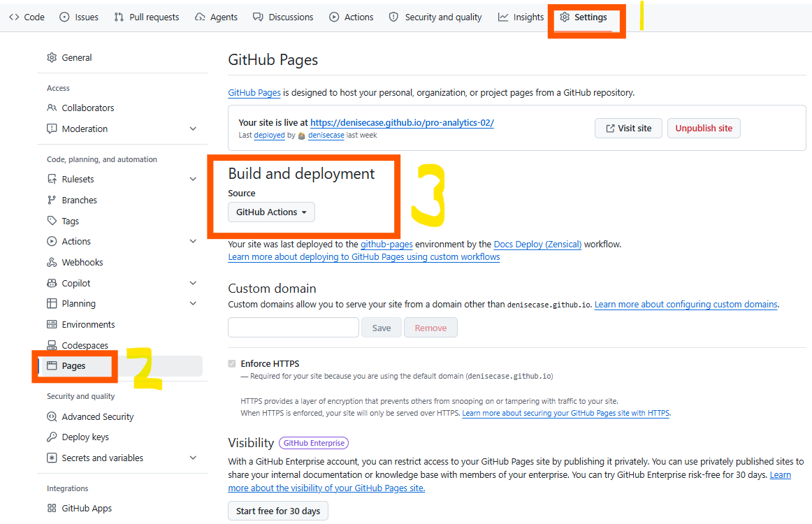Click the GitHub Enterprise badge next to Visibility
The width and height of the screenshot is (812, 524).
tap(314, 443)
